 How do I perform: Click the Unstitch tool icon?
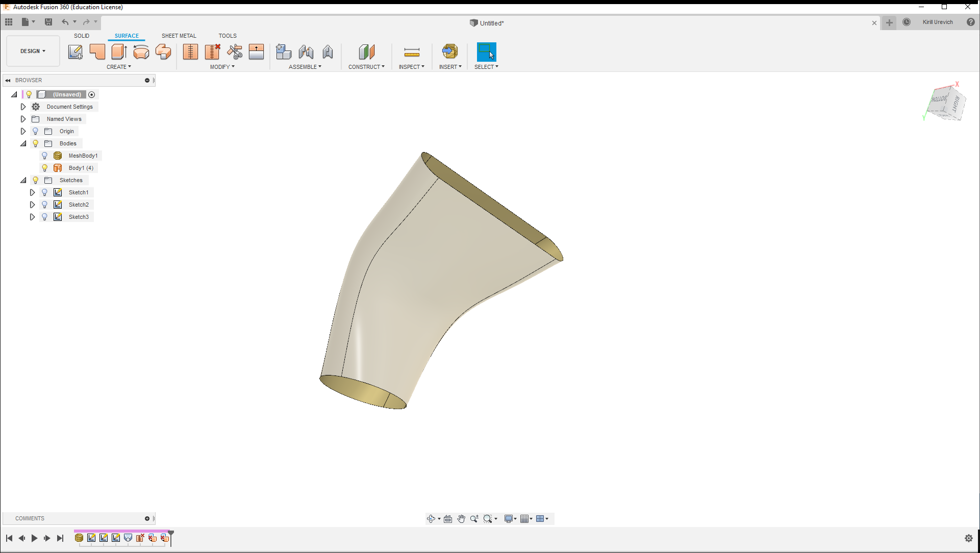pyautogui.click(x=212, y=52)
